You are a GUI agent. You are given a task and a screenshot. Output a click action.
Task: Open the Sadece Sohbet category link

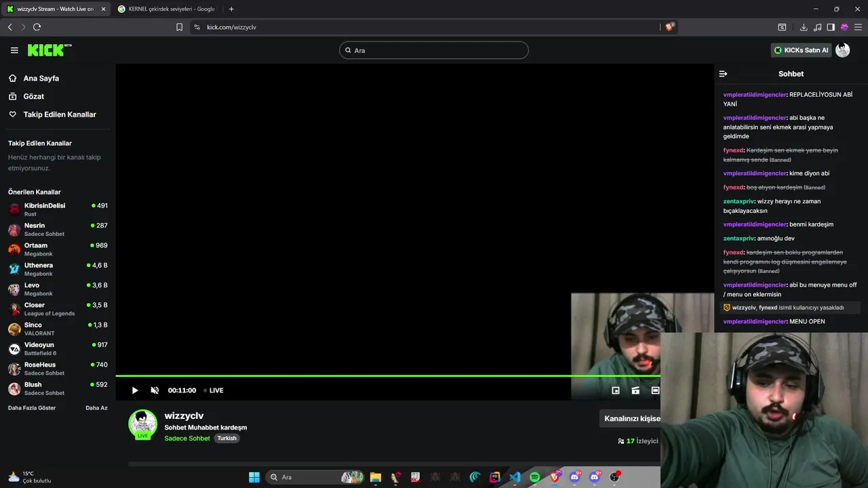pyautogui.click(x=187, y=439)
